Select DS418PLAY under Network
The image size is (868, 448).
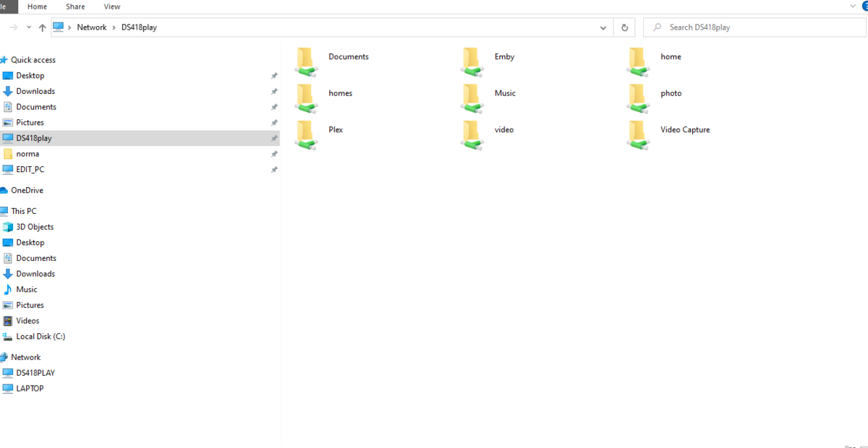pyautogui.click(x=34, y=372)
